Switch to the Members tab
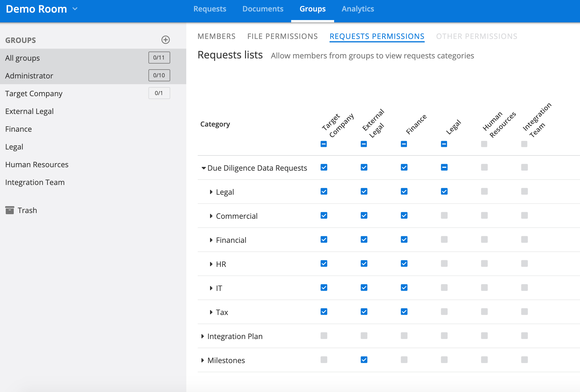Viewport: 580px width, 392px height. point(216,36)
